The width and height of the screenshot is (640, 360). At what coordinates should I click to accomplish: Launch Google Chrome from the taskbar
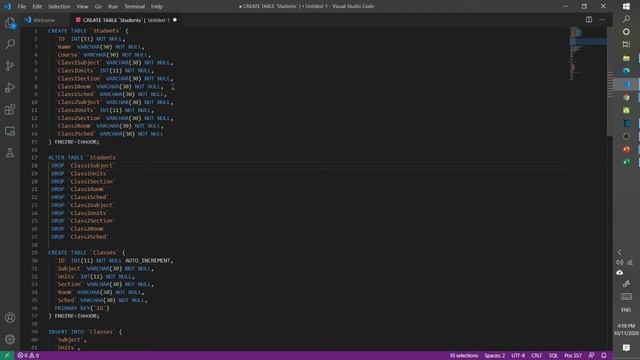[626, 98]
